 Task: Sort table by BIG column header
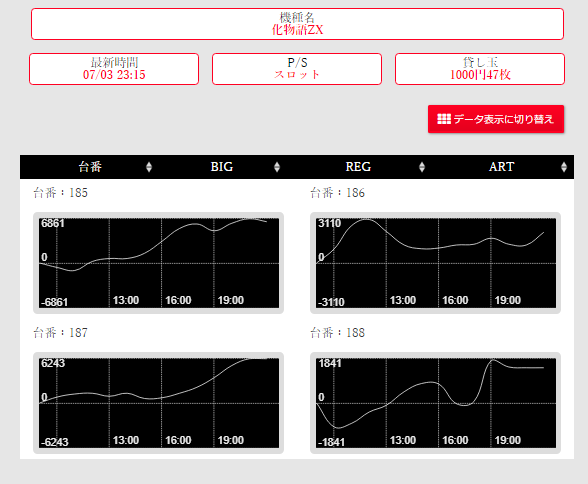tap(222, 167)
